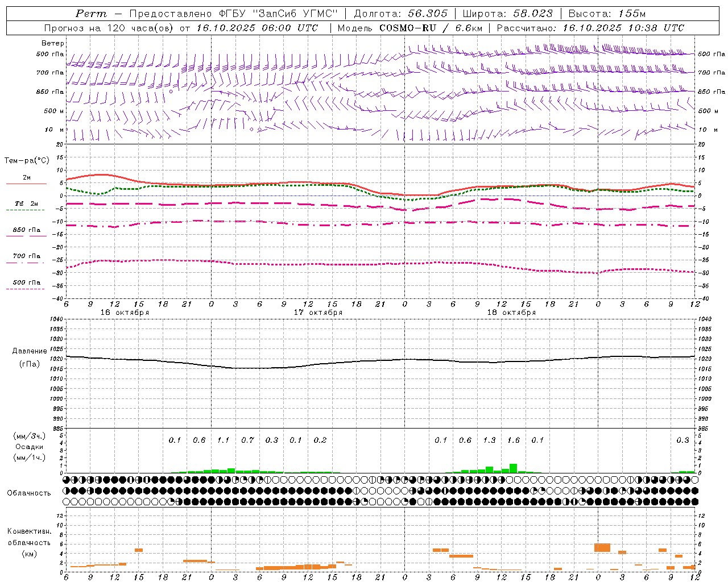Click the tallest green precipitation bar
The width and height of the screenshot is (728, 582).
click(514, 468)
